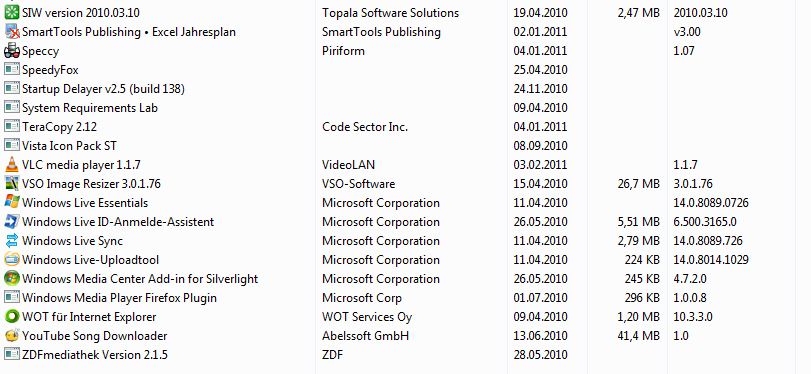Click the WOT für Internet Explorer icon
The image size is (811, 374).
click(x=11, y=317)
